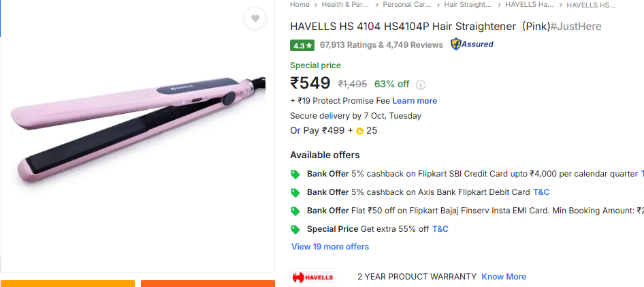Open 67,913 Ratings & 4,749 Reviews
Screen dimensions: 644x287
point(381,45)
